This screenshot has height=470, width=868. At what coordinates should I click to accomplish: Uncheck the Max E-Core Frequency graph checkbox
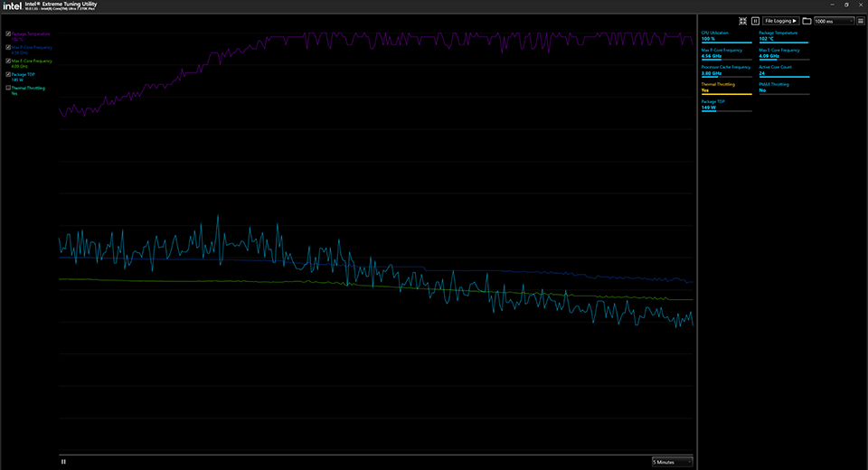click(8, 61)
